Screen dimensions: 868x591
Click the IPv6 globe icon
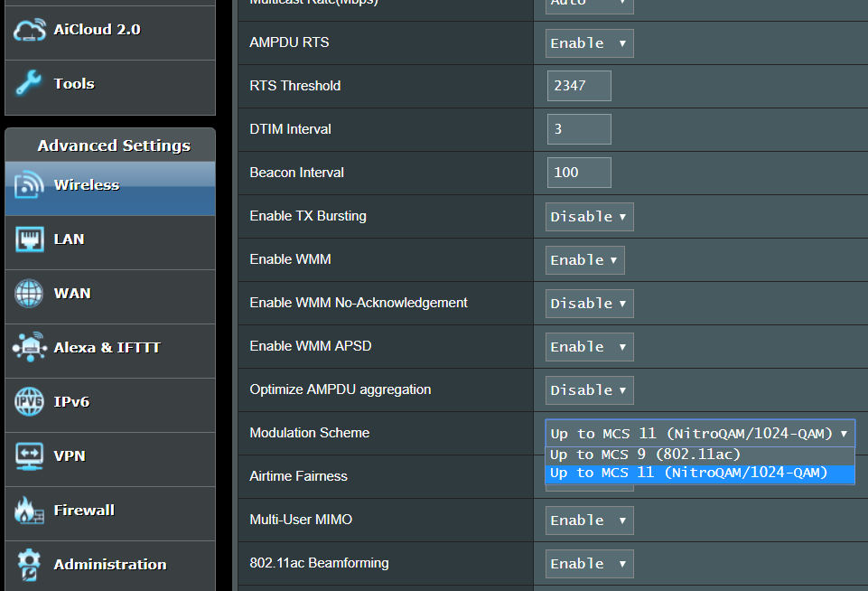point(30,402)
